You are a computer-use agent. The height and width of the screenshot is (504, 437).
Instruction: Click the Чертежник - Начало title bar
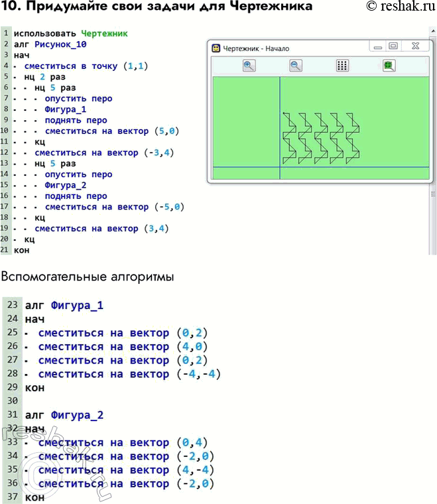click(292, 48)
